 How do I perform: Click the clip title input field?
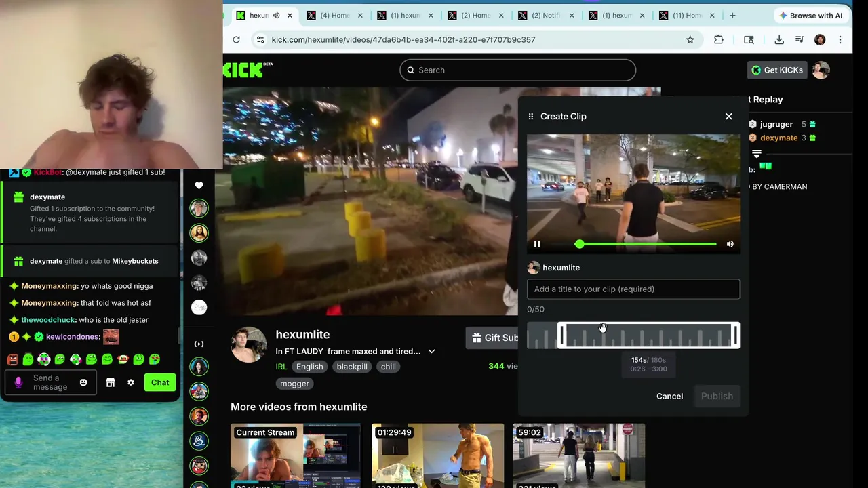tap(633, 289)
